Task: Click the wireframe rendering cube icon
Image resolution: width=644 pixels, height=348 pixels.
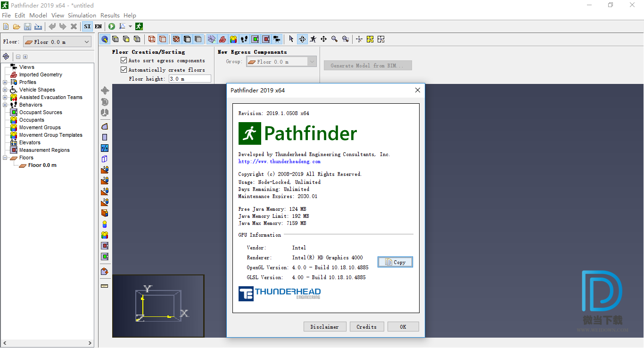Action: 152,39
